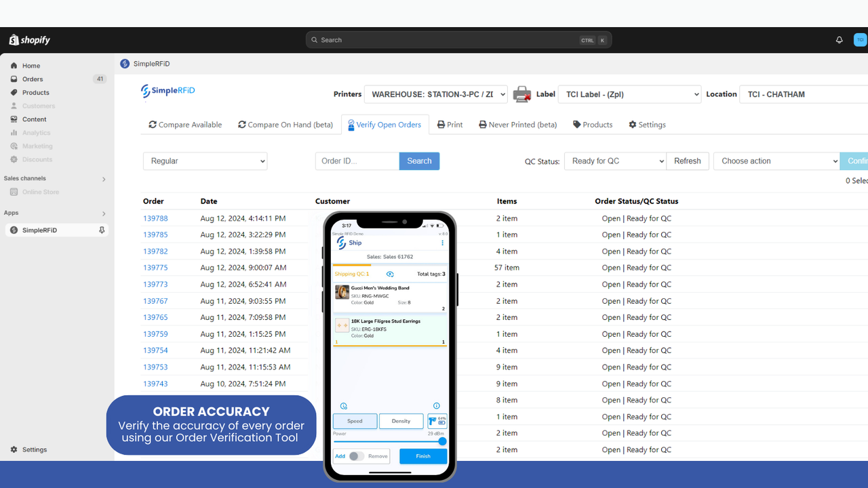Tap the Finish button on phone

423,456
